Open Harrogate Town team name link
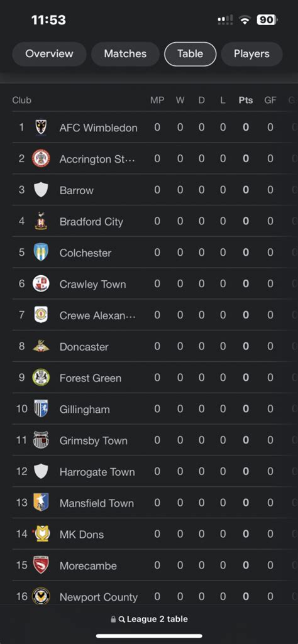The width and height of the screenshot is (298, 644). pos(97,472)
